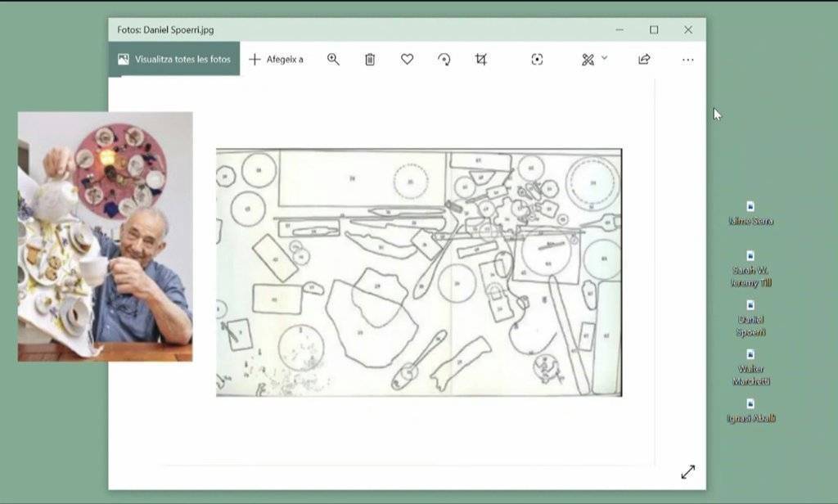The width and height of the screenshot is (838, 504).
Task: Open the three-dot more options menu
Action: coord(687,60)
